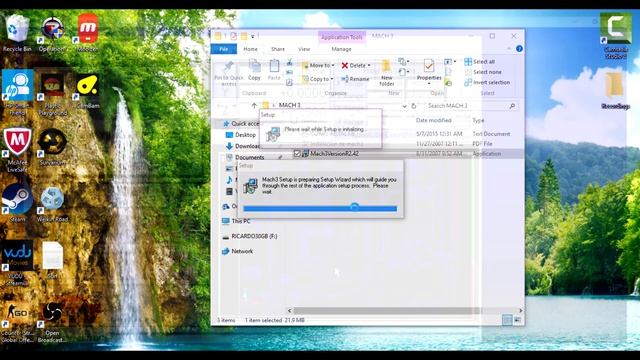Toggle the Mach3VersionR2.42 file checkbox
The height and width of the screenshot is (360, 640).
click(x=297, y=153)
